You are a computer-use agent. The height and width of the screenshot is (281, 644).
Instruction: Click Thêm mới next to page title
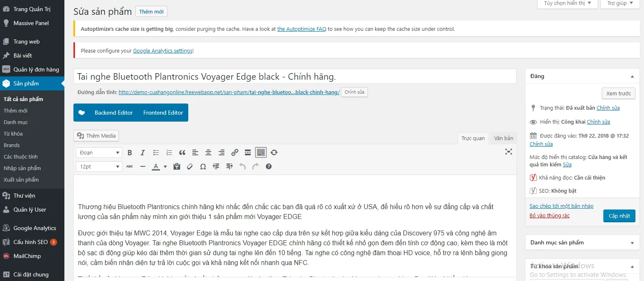coord(151,12)
